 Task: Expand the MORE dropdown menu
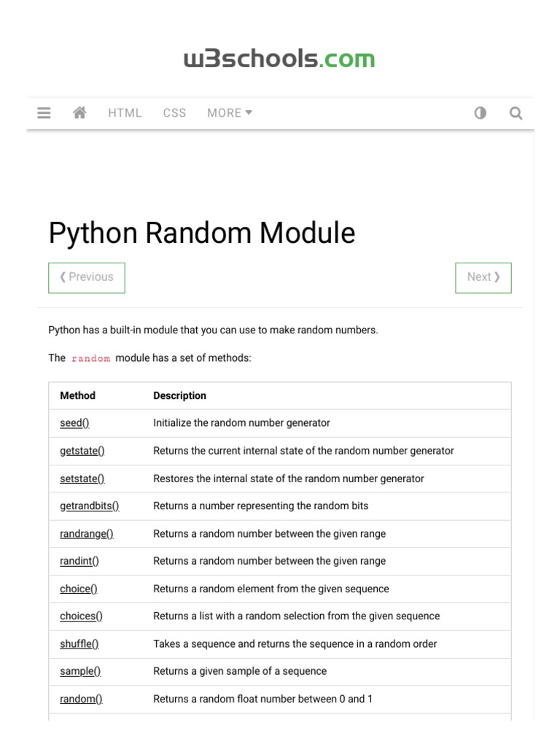229,113
